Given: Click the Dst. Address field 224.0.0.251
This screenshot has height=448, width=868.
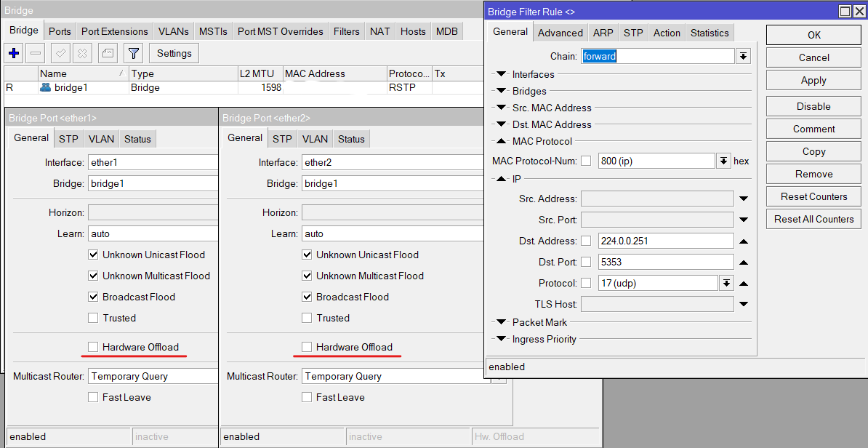Looking at the screenshot, I should (x=666, y=241).
